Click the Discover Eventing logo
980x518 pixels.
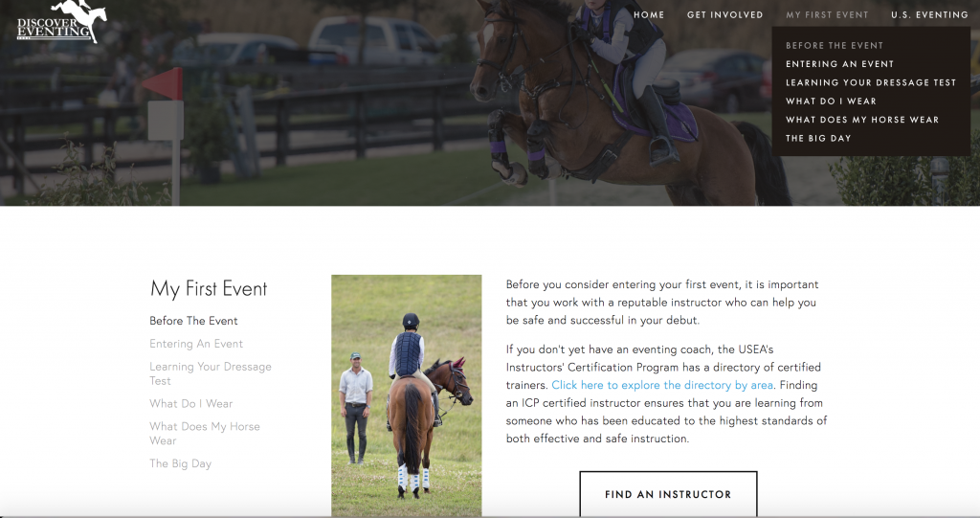tap(61, 21)
